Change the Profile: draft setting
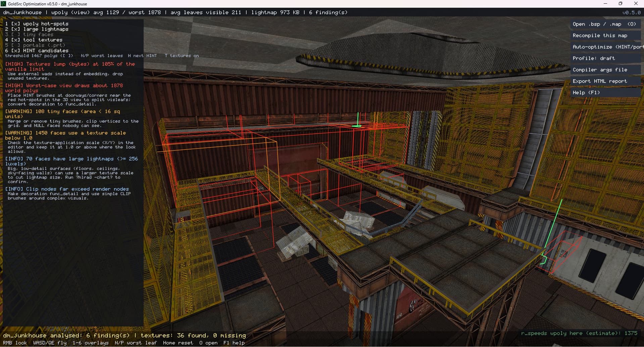 605,58
